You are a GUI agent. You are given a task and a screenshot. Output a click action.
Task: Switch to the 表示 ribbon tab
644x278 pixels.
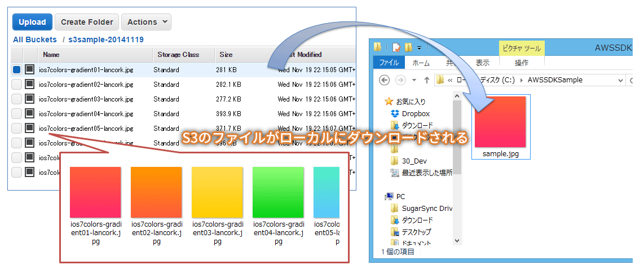tap(483, 63)
